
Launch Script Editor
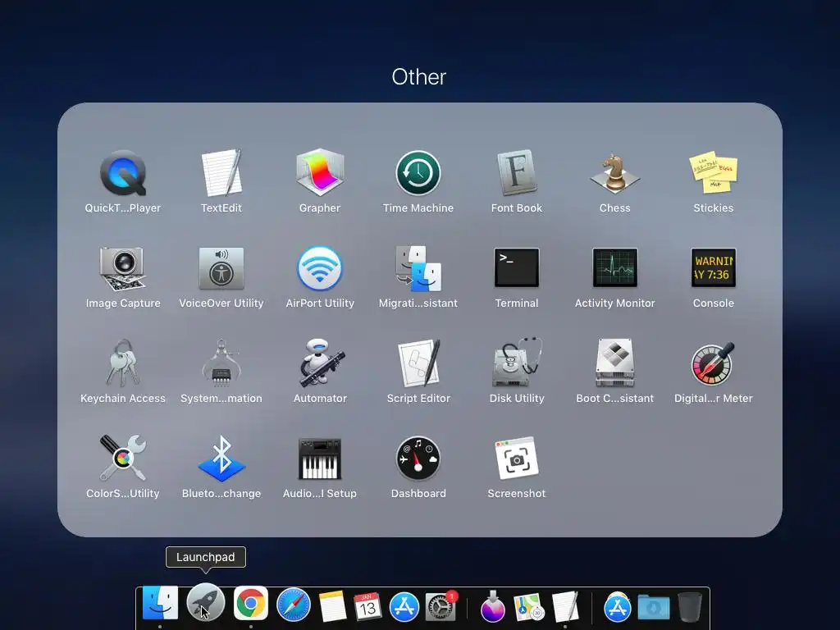pyautogui.click(x=418, y=363)
